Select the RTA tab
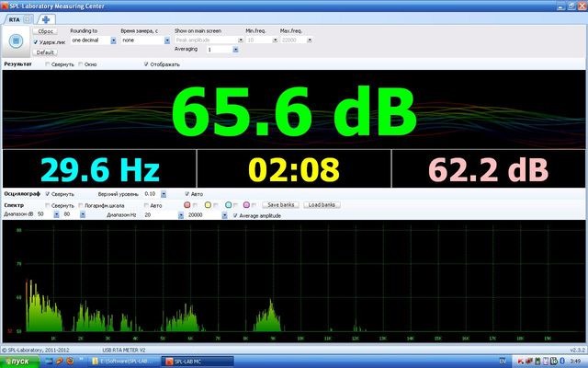 pos(15,19)
